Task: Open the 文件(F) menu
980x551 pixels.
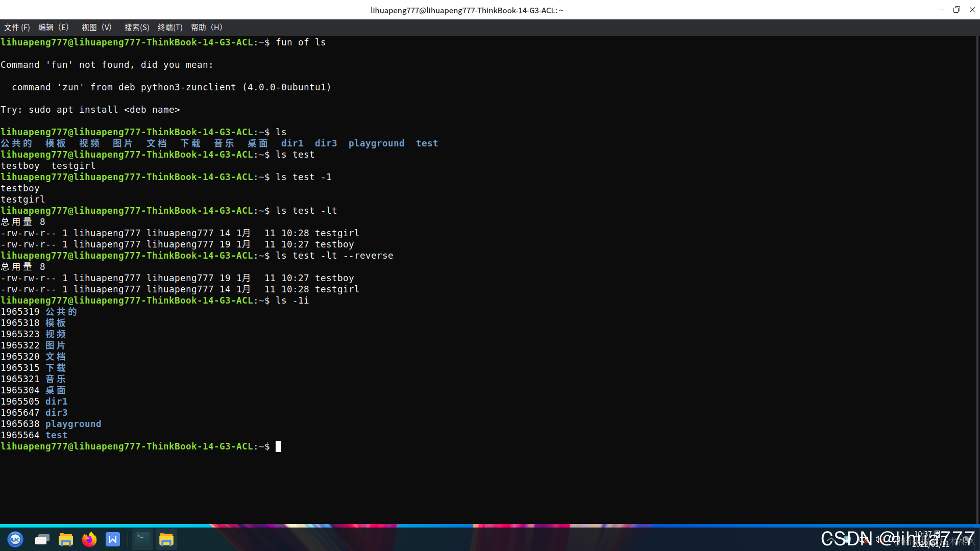Action: pyautogui.click(x=17, y=28)
